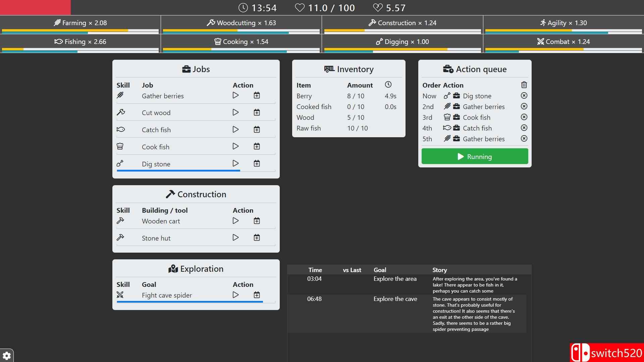The height and width of the screenshot is (362, 644).
Task: Select the Farming skill bar
Action: tap(80, 25)
